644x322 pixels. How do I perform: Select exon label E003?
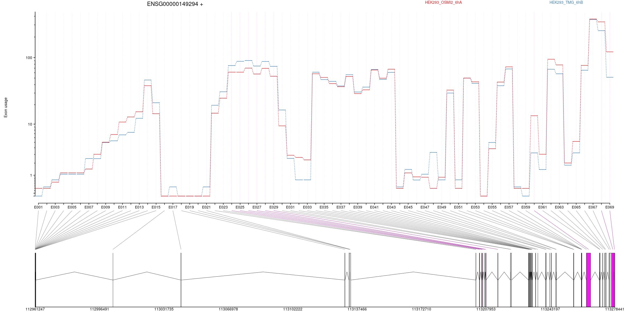pos(55,207)
